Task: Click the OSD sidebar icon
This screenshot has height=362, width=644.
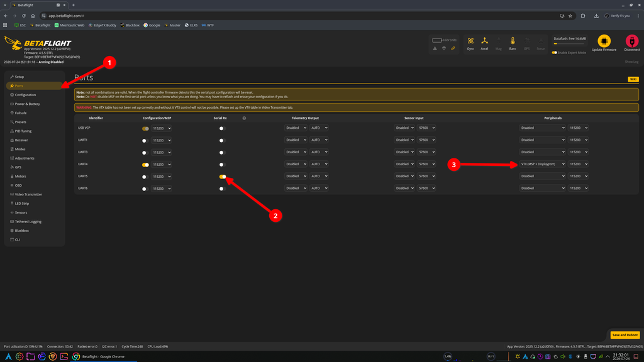Action: click(12, 185)
